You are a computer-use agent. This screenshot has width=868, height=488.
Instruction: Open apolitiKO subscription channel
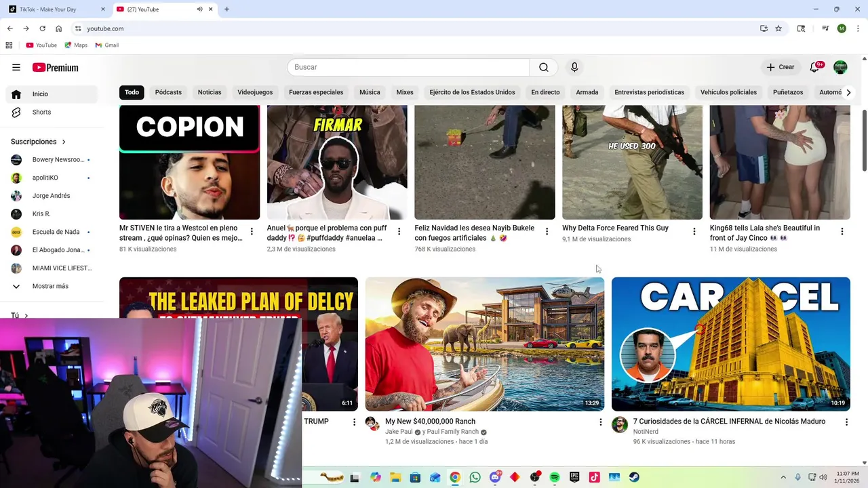click(52, 178)
